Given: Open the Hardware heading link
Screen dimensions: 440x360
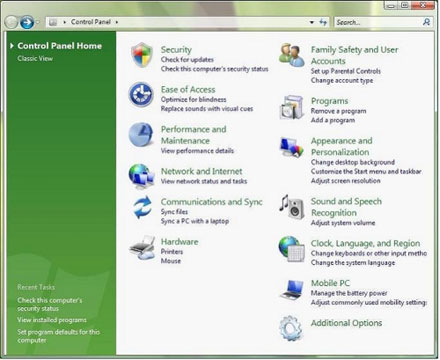Looking at the screenshot, I should coord(179,242).
